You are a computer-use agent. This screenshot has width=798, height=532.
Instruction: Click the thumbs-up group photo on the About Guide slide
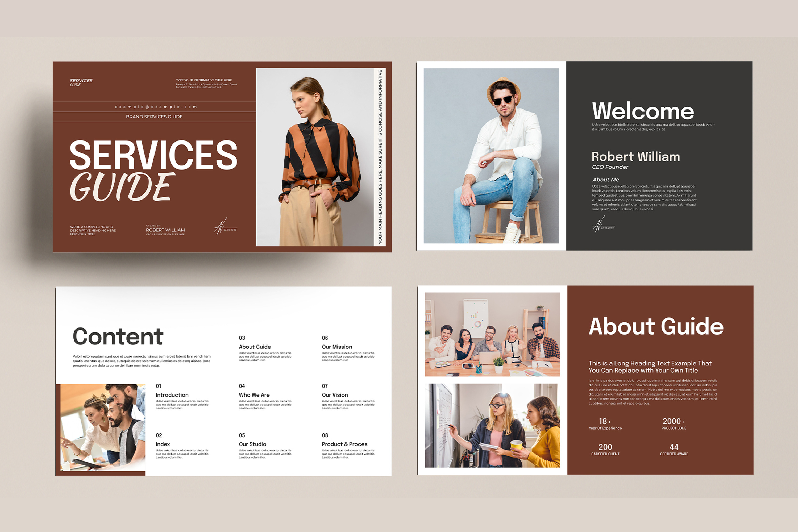[492, 335]
